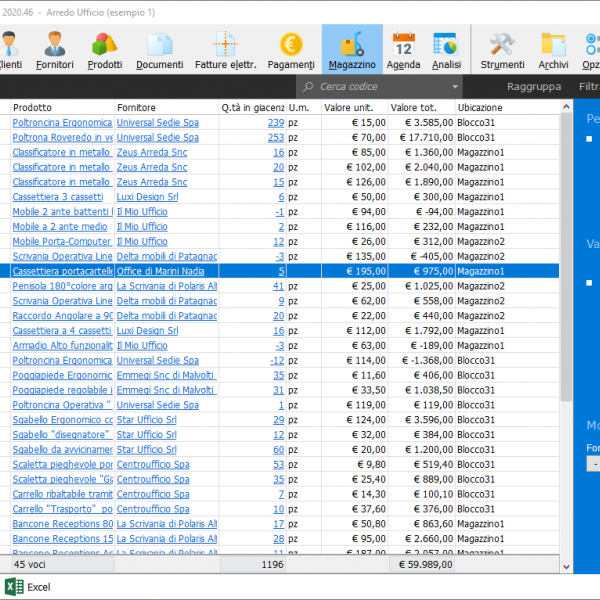Open the Strumenti tools menu
This screenshot has height=600, width=600.
(x=502, y=49)
